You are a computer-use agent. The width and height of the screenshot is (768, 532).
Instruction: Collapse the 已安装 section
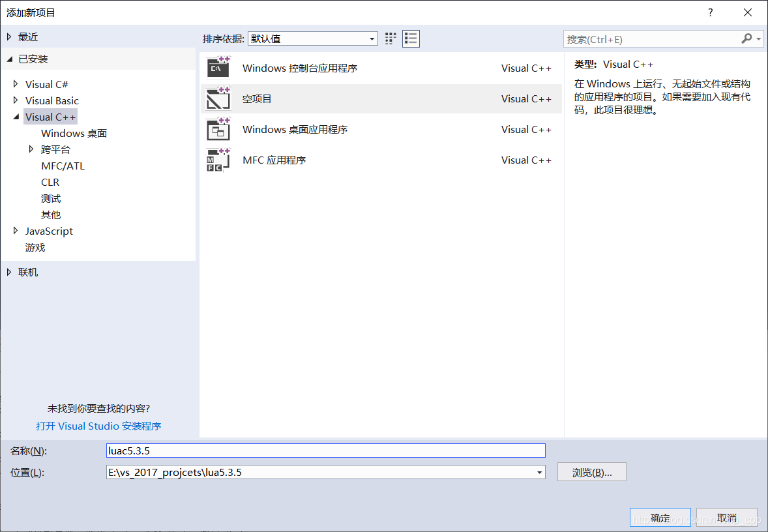9,59
